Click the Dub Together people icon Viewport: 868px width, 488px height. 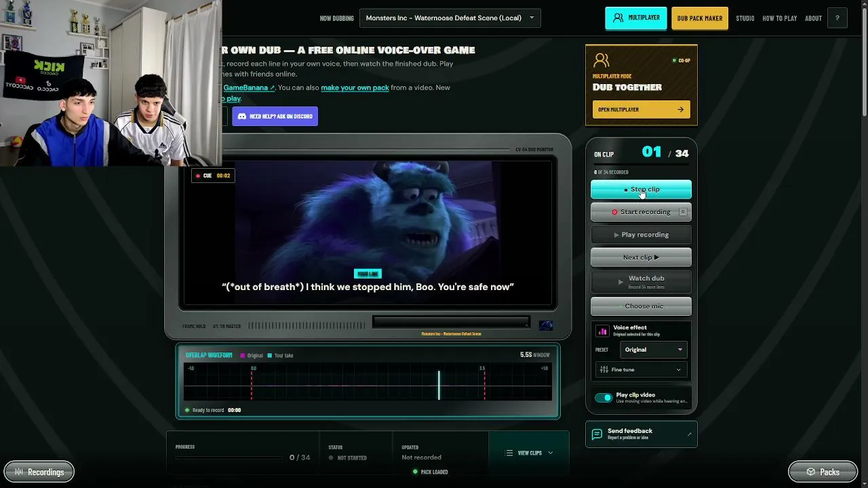pyautogui.click(x=601, y=61)
